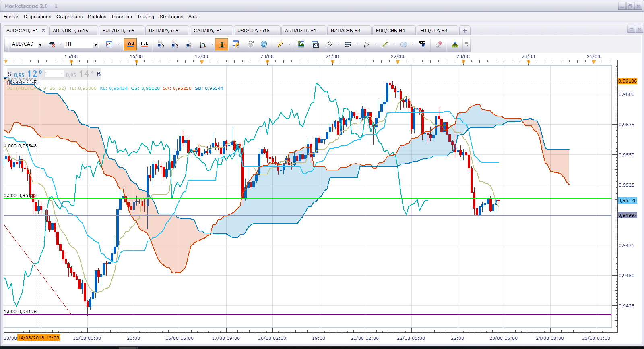644x349 pixels.
Task: Open the H1 timeframe dropdown
Action: point(95,44)
